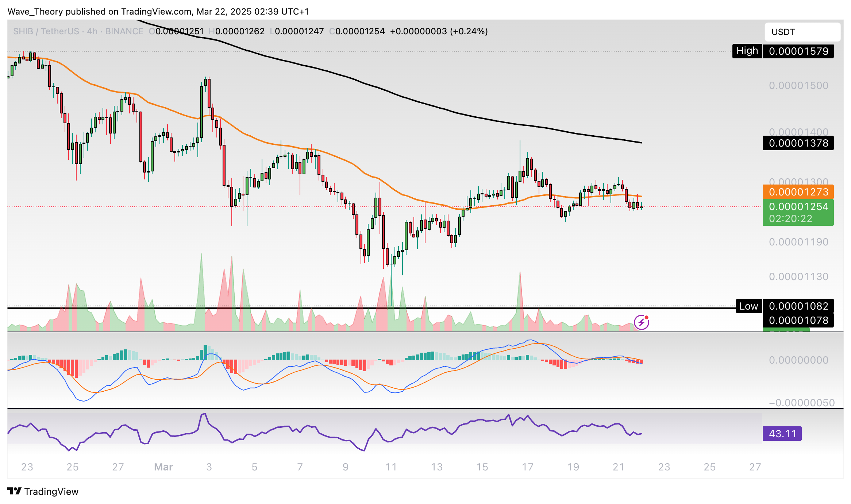Click the 0.00001082 low price value
Viewport: 851px width, 504px height.
(x=798, y=306)
